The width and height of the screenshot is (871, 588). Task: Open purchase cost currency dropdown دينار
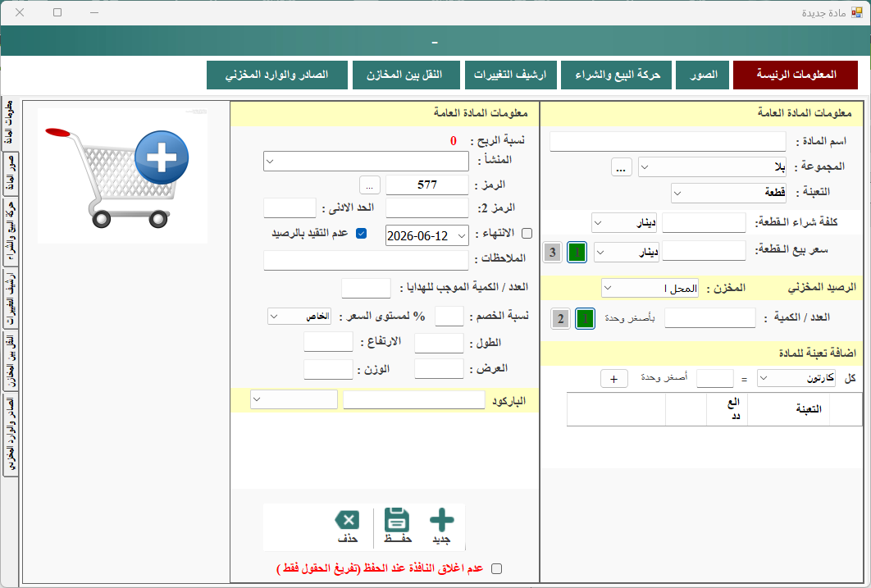coord(625,222)
